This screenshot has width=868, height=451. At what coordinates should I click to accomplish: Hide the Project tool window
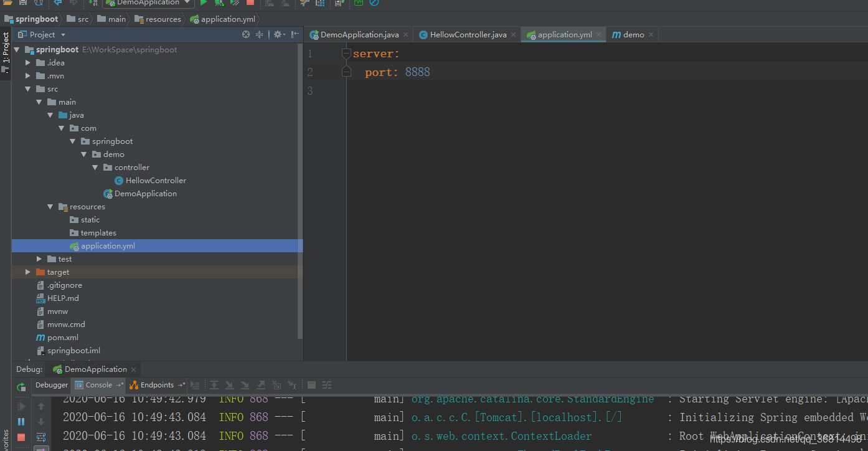point(295,35)
